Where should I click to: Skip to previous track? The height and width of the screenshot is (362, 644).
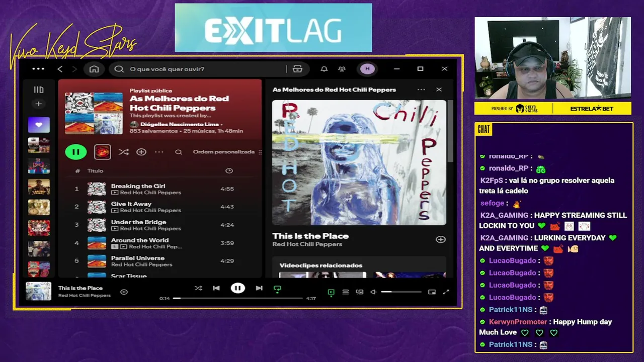click(216, 288)
